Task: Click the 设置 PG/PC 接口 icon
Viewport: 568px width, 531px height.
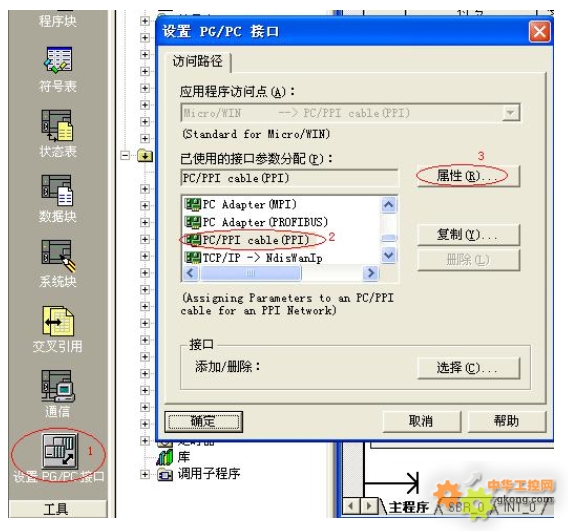Action: 60,451
